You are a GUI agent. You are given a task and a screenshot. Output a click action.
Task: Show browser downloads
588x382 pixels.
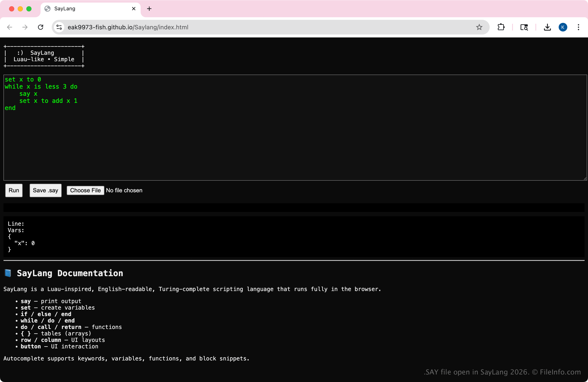point(547,27)
